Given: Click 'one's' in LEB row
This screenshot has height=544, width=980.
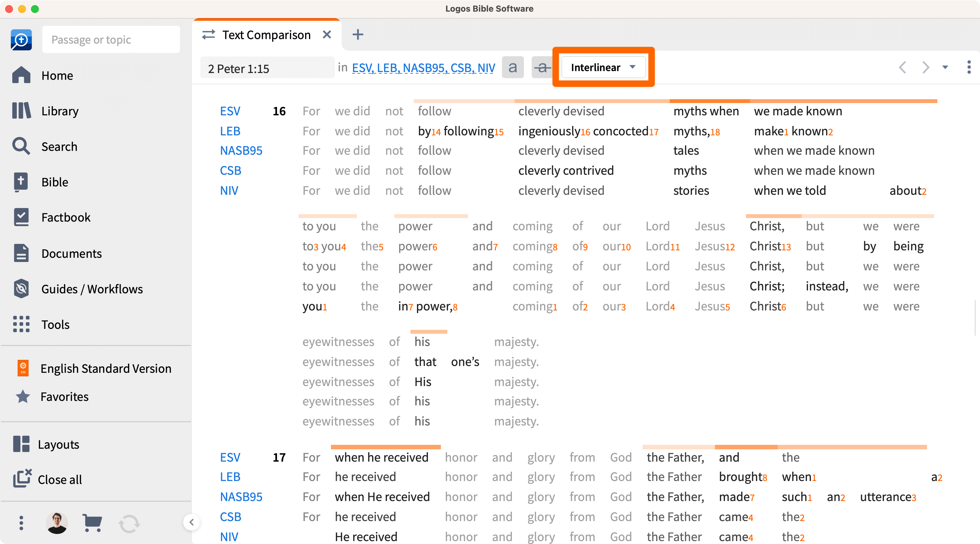Looking at the screenshot, I should pos(465,361).
